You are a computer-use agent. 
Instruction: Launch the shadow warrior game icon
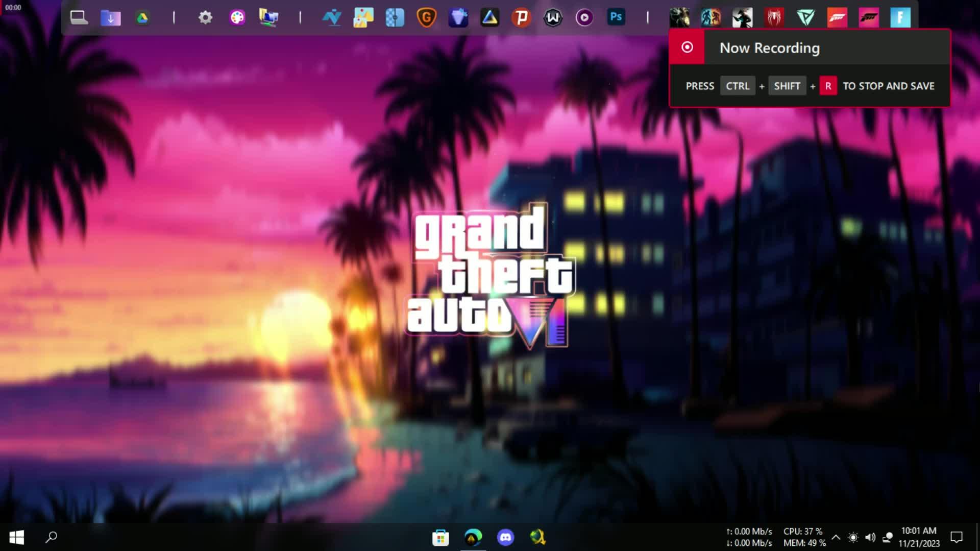[x=742, y=18]
